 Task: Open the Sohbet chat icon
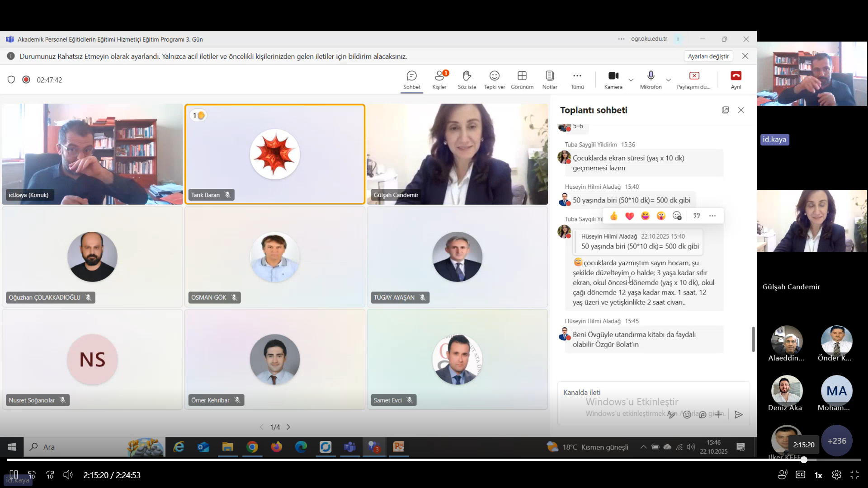(411, 76)
